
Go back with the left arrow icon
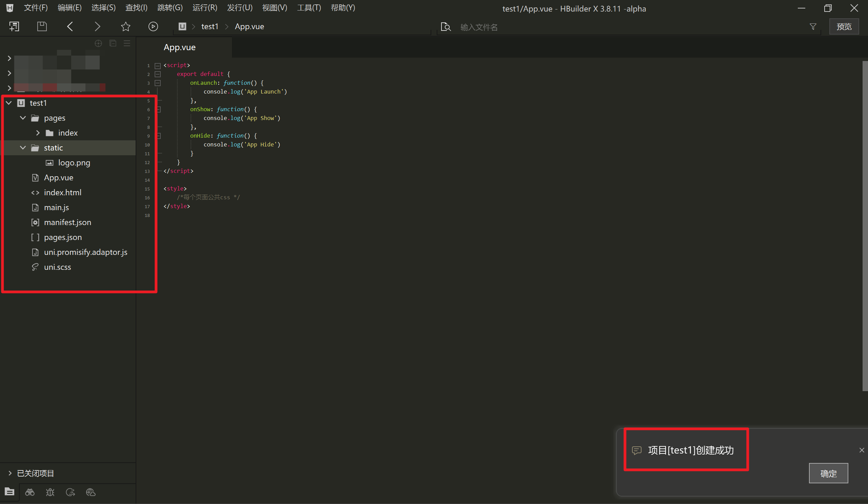pos(70,26)
